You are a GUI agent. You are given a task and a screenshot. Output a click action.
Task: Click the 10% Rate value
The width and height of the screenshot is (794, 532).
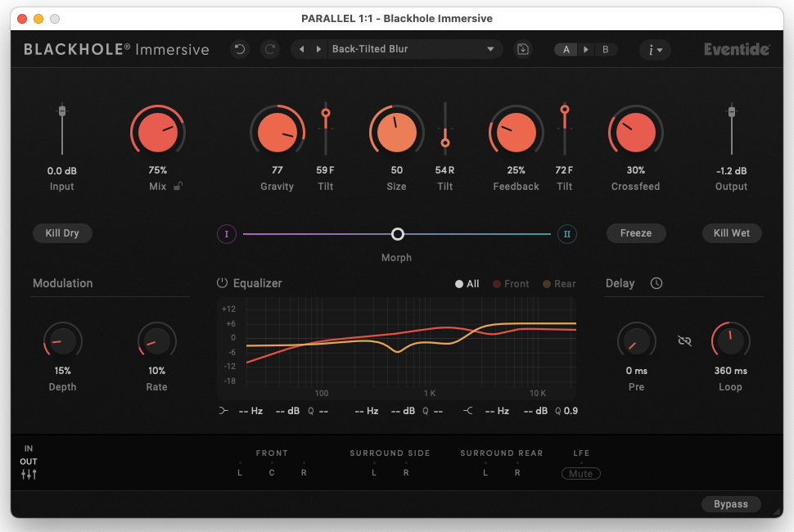point(157,371)
